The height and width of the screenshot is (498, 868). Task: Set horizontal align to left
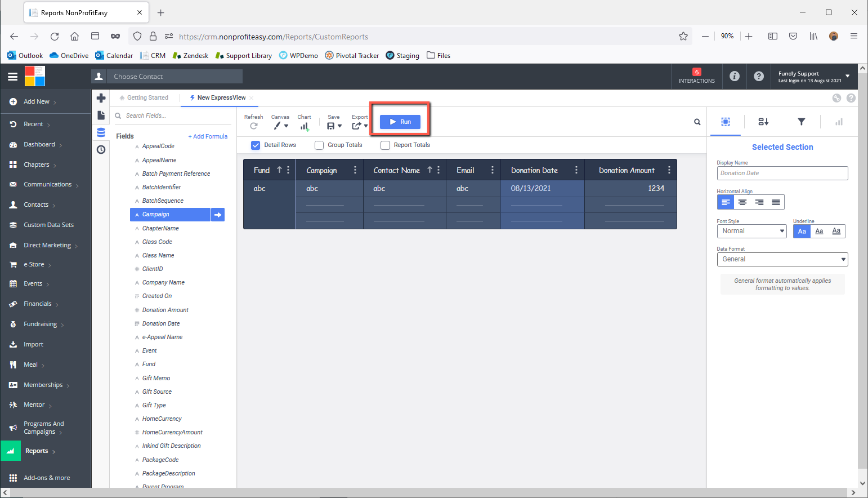point(726,202)
